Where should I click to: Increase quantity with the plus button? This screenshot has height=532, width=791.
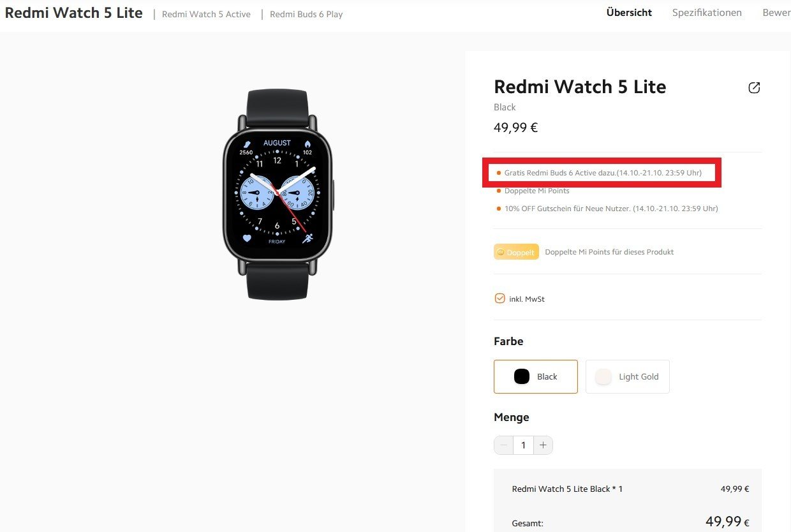point(543,445)
